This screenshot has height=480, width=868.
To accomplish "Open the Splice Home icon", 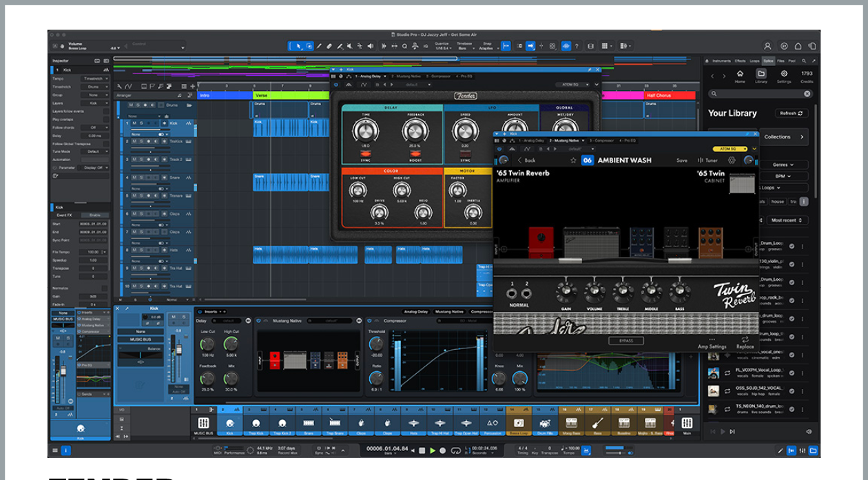I will click(740, 74).
